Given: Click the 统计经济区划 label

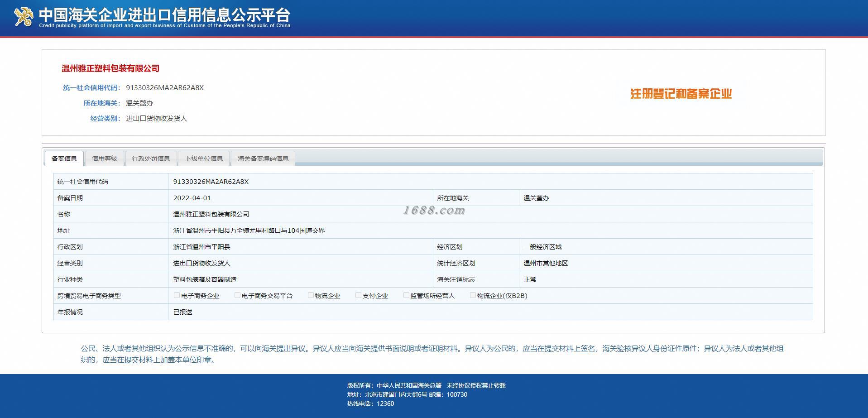Looking at the screenshot, I should (456, 263).
